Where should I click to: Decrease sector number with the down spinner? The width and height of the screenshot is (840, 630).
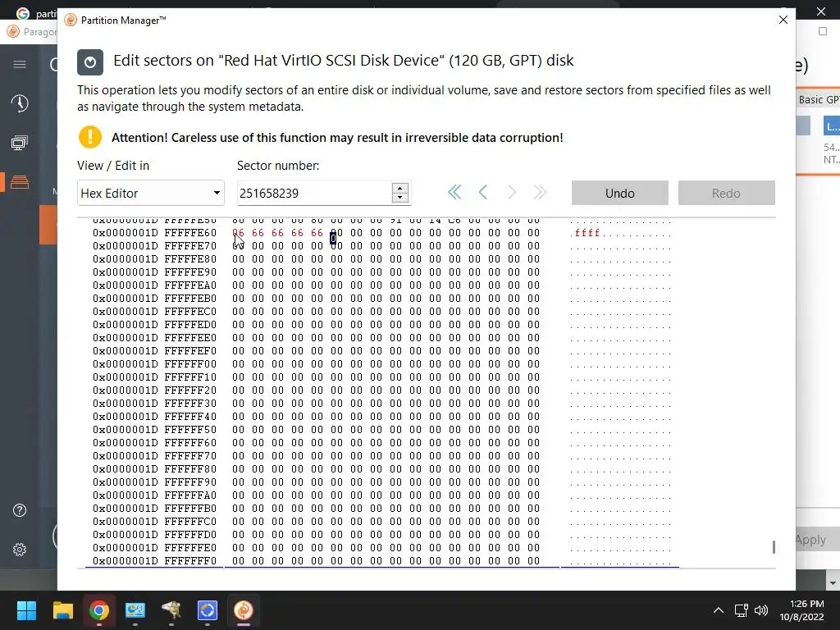400,198
